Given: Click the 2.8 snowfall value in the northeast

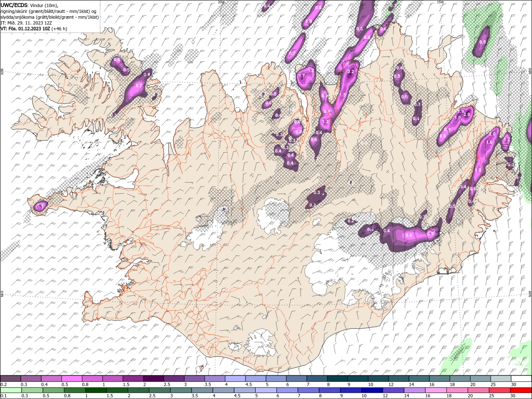Looking at the screenshot, I should pyautogui.click(x=467, y=114).
